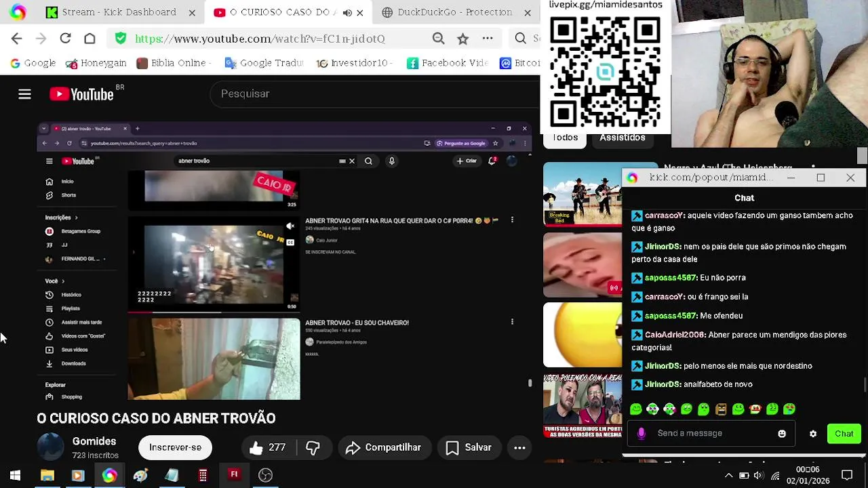Open the emoji picker in chat input
Image resolution: width=868 pixels, height=488 pixels.
(x=782, y=434)
